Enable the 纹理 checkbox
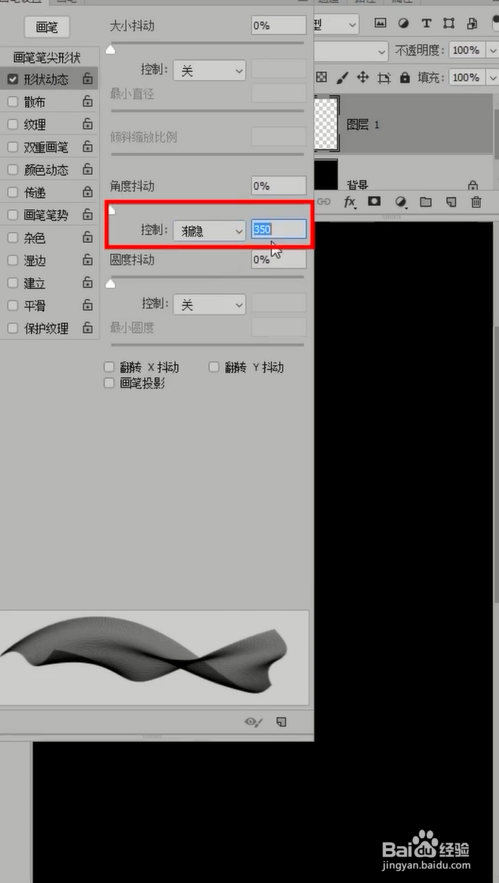This screenshot has height=883, width=499. [x=12, y=124]
